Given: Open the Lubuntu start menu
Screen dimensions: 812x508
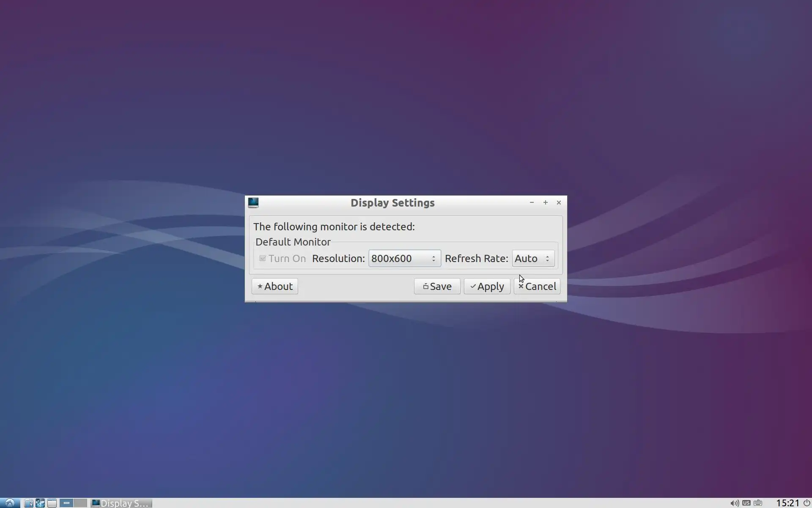Looking at the screenshot, I should (x=9, y=503).
